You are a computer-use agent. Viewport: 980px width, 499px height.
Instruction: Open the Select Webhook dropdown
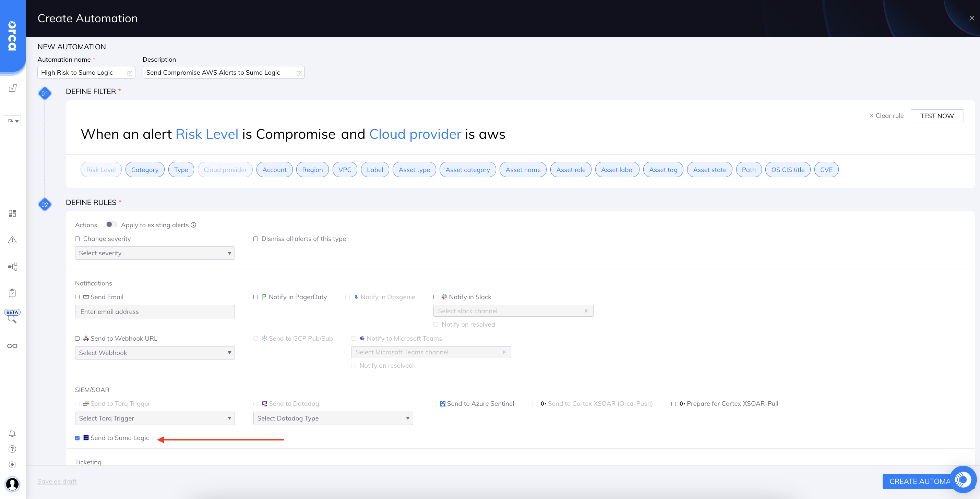pos(154,353)
